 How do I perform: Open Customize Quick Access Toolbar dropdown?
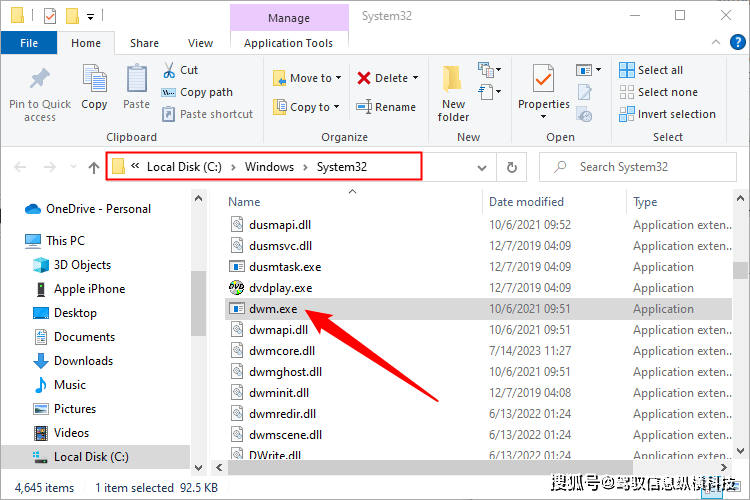[90, 17]
